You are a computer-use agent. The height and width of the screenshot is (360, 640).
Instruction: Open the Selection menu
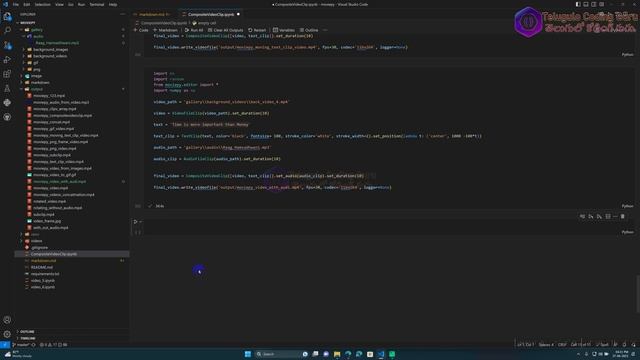42,4
